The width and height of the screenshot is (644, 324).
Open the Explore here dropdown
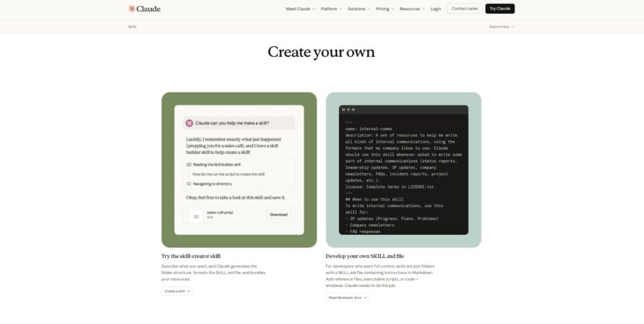(501, 27)
